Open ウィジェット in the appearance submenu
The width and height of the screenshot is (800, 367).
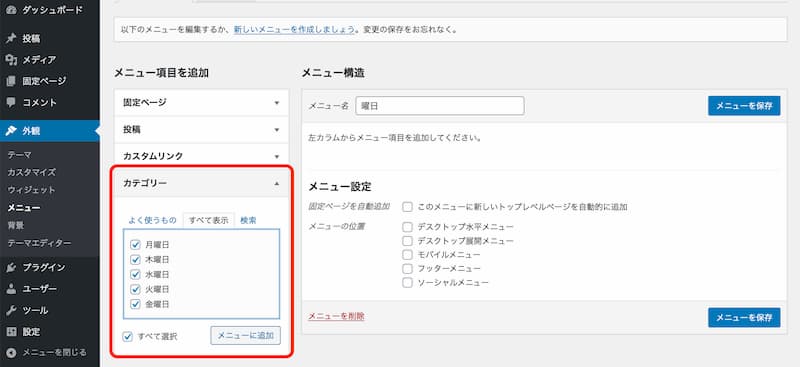tap(32, 190)
